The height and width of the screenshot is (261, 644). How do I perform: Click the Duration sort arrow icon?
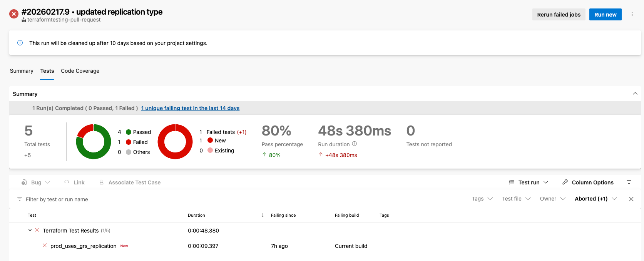263,215
